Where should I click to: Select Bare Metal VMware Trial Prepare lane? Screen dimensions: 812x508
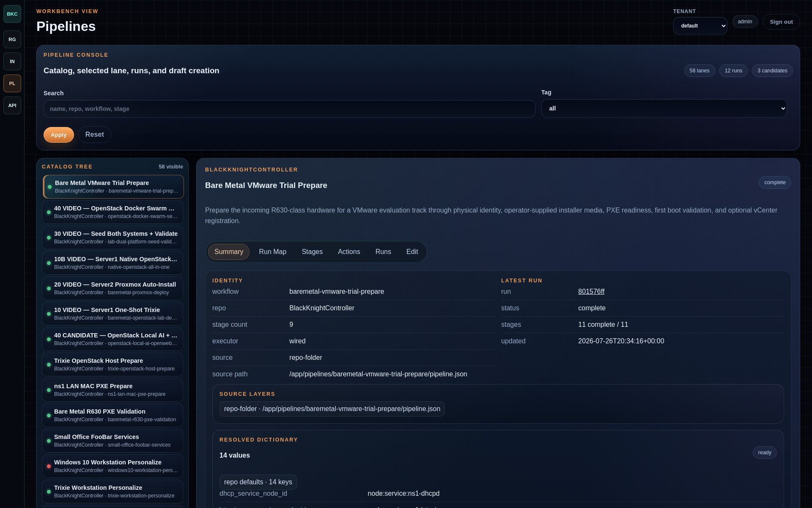coord(113,187)
